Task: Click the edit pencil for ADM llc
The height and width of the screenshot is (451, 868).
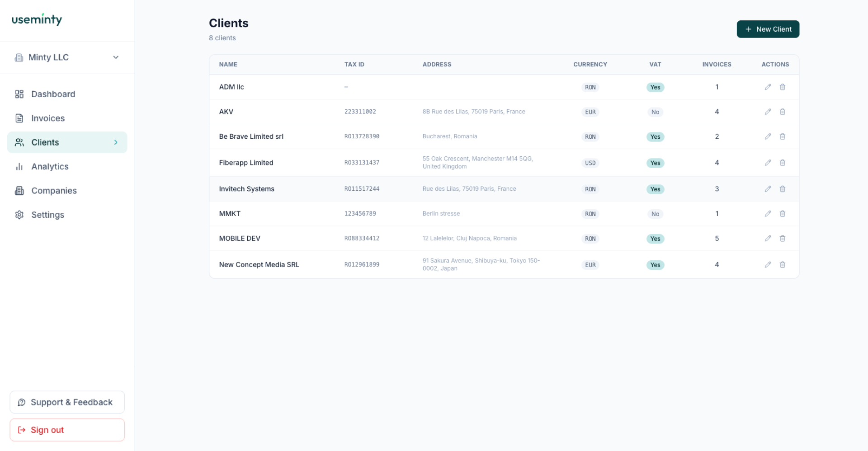Action: 768,87
